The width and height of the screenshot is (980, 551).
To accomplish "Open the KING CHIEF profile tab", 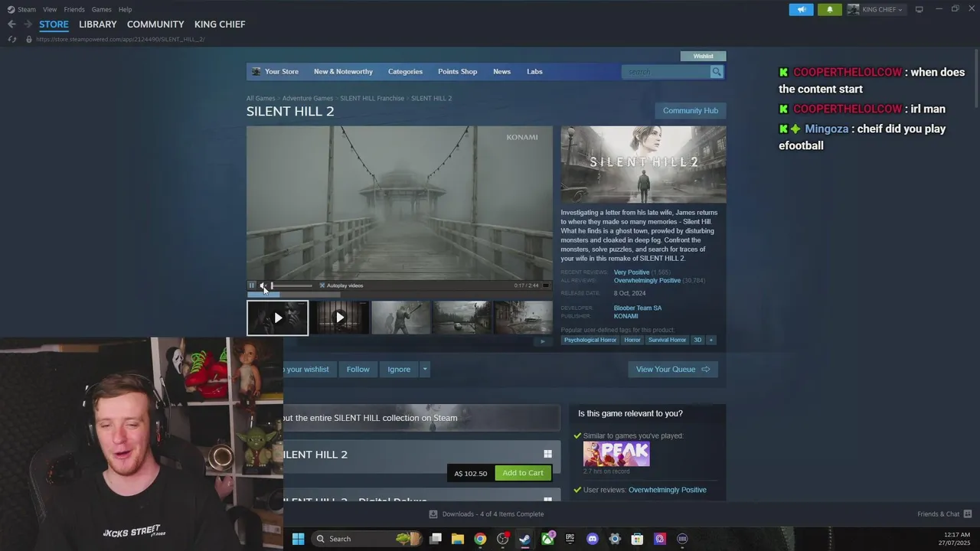I will [220, 24].
